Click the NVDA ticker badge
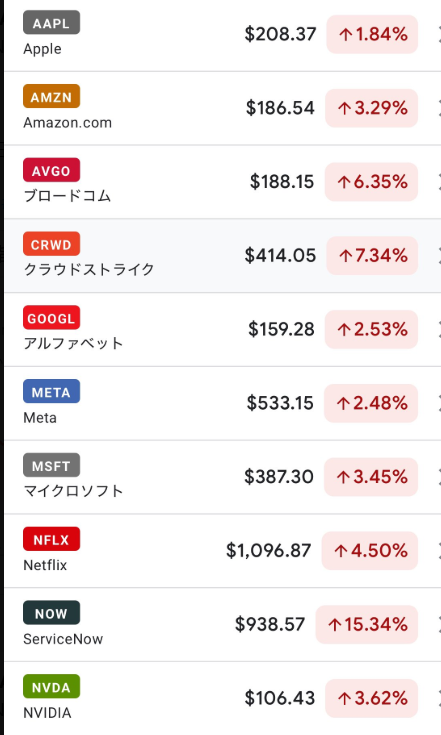Screen dimensions: 441x735 click(52, 687)
